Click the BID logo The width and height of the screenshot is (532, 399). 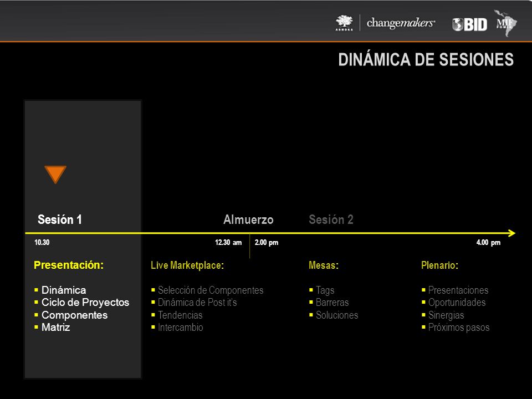click(x=469, y=24)
